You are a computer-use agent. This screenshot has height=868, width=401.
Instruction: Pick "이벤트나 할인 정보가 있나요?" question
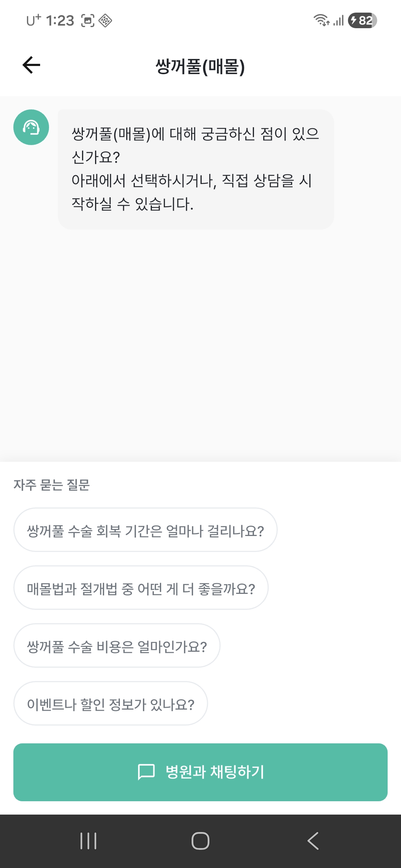[110, 704]
